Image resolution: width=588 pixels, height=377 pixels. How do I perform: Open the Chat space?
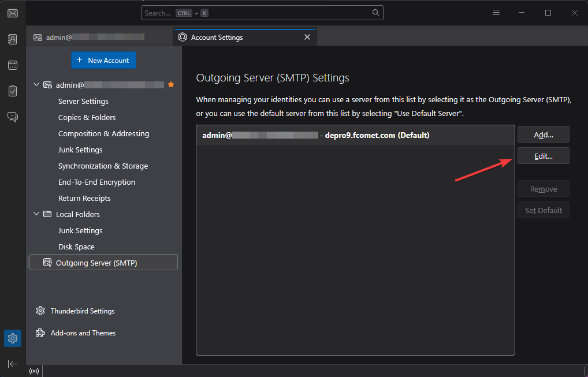click(x=13, y=117)
